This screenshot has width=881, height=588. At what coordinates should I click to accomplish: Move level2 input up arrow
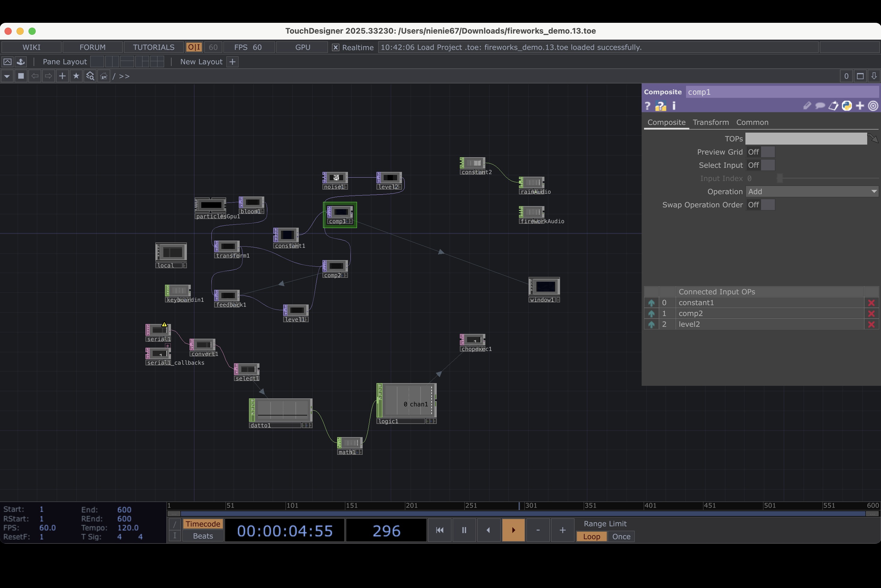coord(651,324)
